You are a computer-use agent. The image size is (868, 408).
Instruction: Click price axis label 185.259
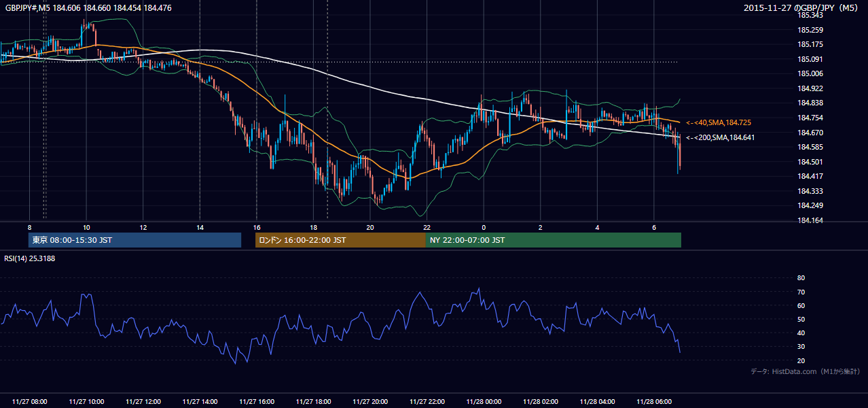[x=810, y=30]
